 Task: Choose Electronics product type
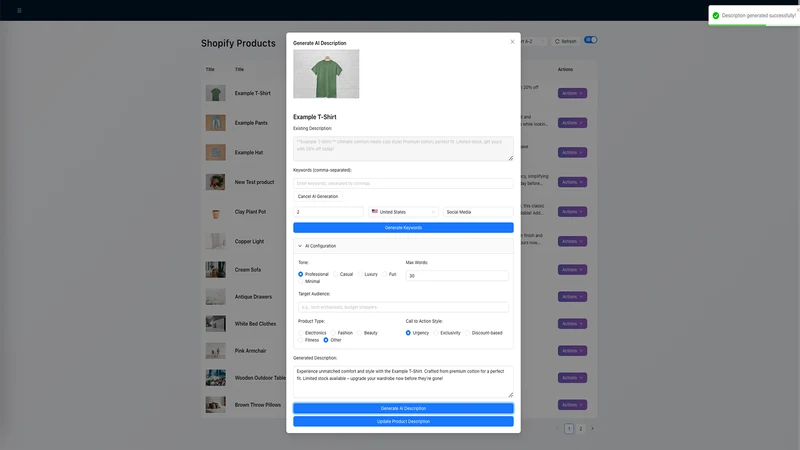click(x=301, y=333)
